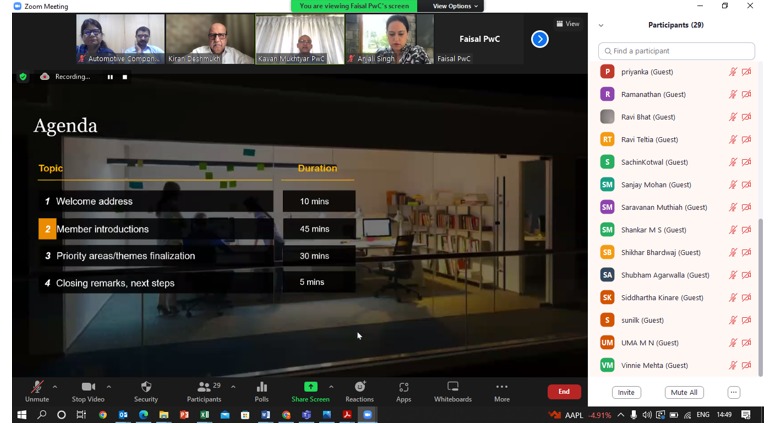
Task: Open the Polls panel
Action: (261, 388)
